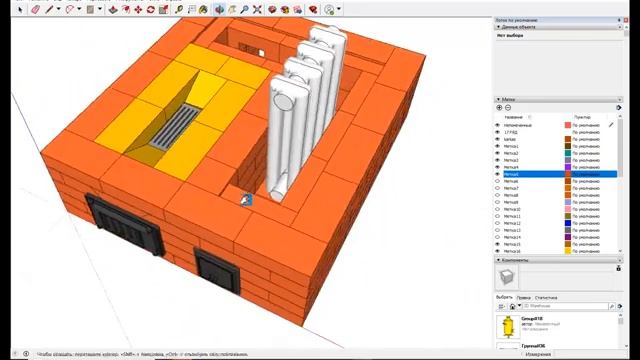Click the user account icon in toolbar

coord(329,9)
